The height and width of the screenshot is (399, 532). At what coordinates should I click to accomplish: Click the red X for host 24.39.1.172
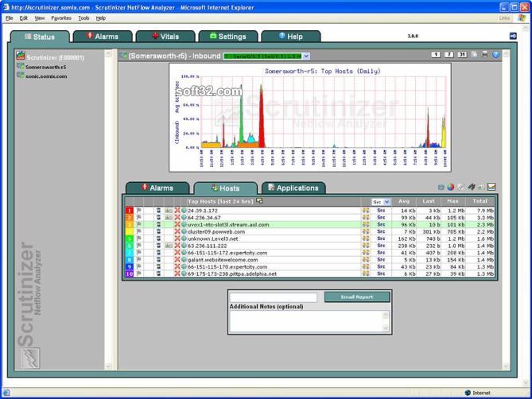(x=177, y=211)
